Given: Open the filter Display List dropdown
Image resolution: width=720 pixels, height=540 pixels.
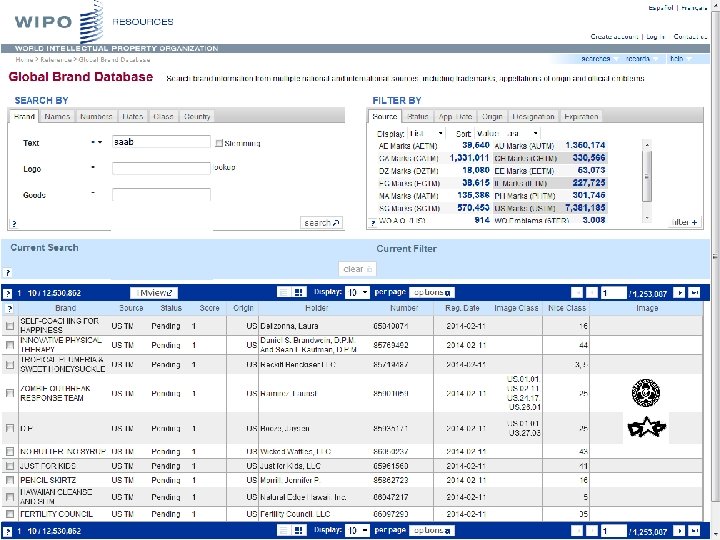Looking at the screenshot, I should coord(427,134).
